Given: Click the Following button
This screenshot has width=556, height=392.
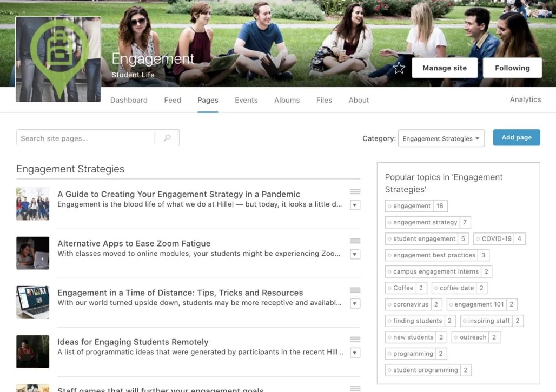Looking at the screenshot, I should pyautogui.click(x=512, y=68).
